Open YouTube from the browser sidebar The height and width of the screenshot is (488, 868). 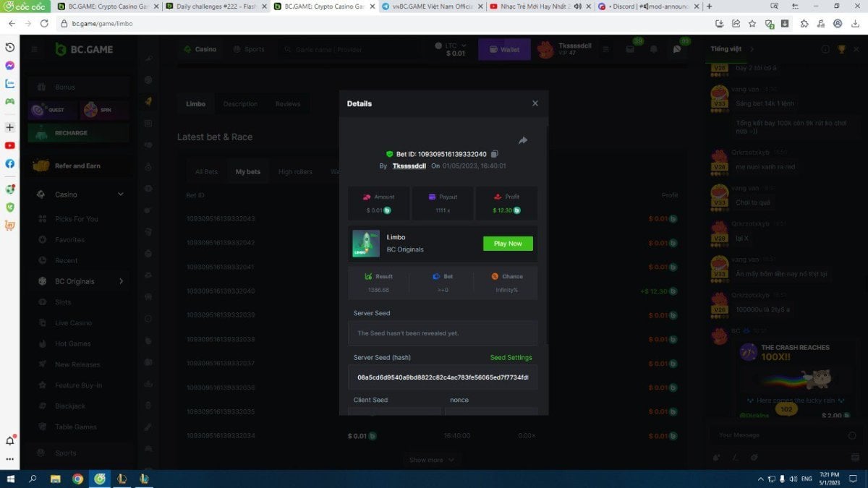[x=9, y=145]
